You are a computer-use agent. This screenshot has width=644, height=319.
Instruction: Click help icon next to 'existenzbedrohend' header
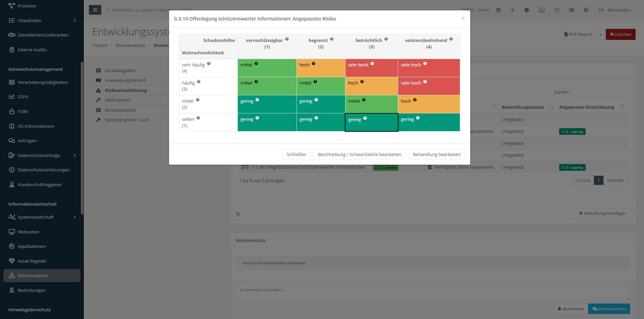(x=451, y=39)
